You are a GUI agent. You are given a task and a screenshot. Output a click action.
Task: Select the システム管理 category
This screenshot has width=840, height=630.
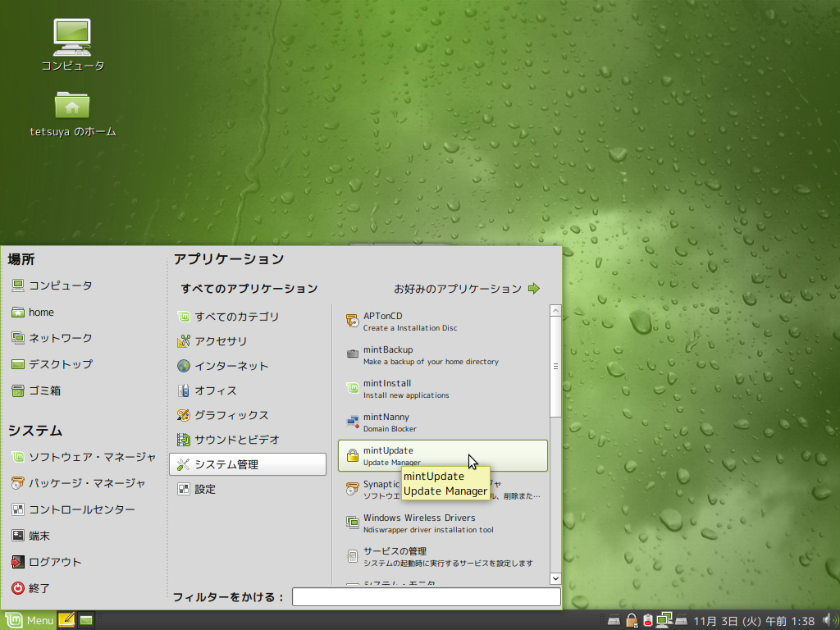coord(248,464)
